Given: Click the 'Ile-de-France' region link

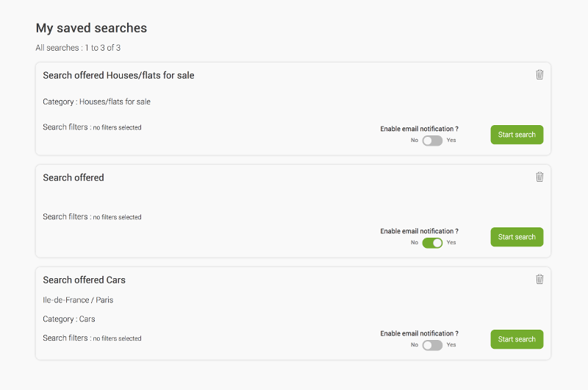Looking at the screenshot, I should 65,300.
